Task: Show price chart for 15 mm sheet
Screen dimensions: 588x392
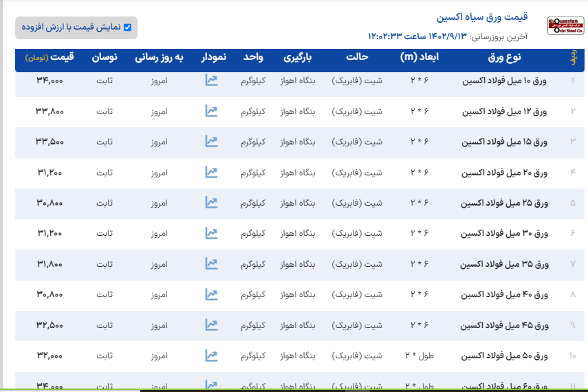Action: click(x=211, y=141)
